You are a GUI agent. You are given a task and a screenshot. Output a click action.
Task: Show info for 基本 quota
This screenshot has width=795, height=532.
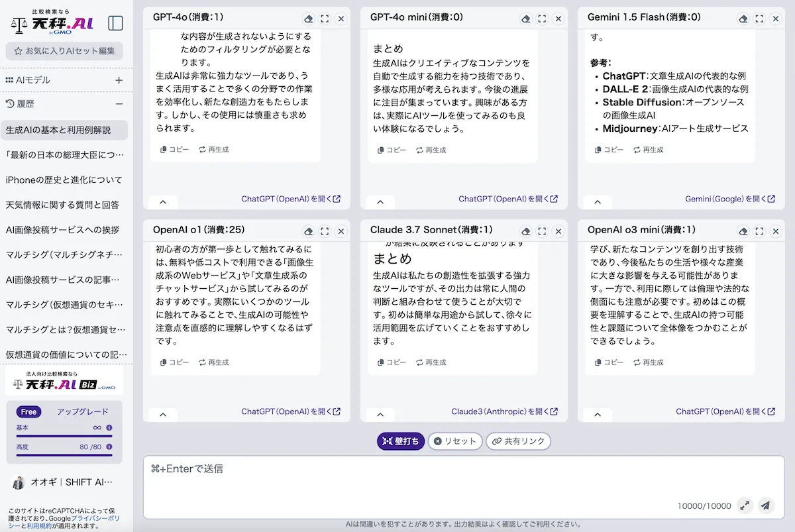pos(109,428)
